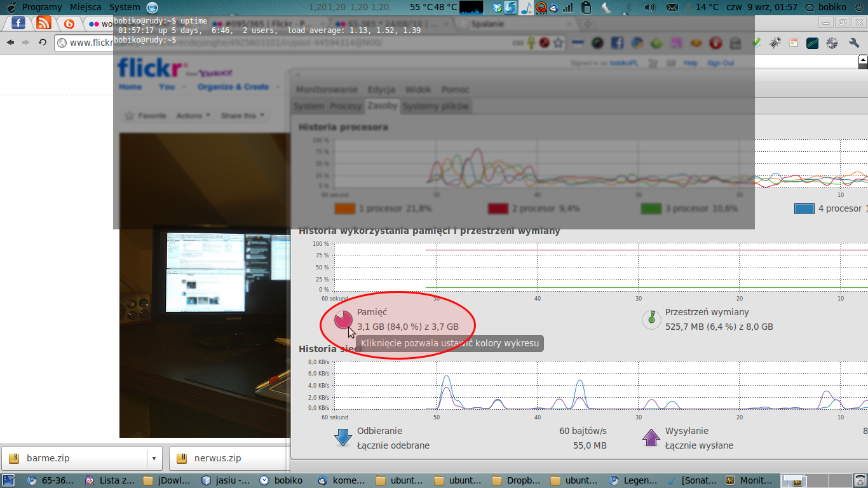Click the Pamięć pie chart color icon
The height and width of the screenshot is (488, 868).
pyautogui.click(x=343, y=320)
